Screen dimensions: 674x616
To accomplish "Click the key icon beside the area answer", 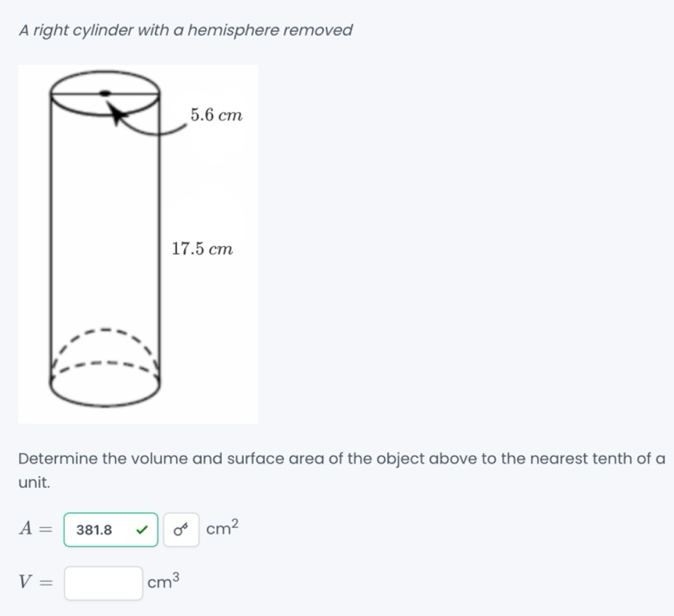I will tap(182, 530).
